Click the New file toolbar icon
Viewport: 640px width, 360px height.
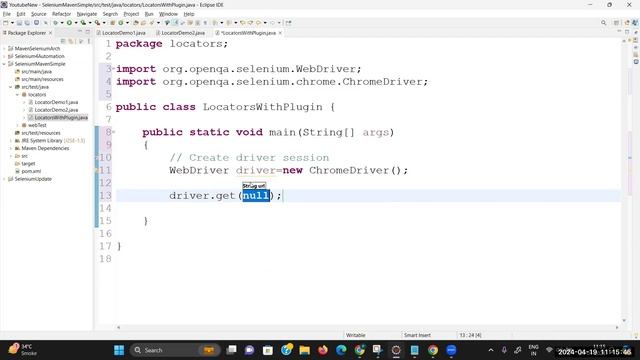[x=6, y=23]
